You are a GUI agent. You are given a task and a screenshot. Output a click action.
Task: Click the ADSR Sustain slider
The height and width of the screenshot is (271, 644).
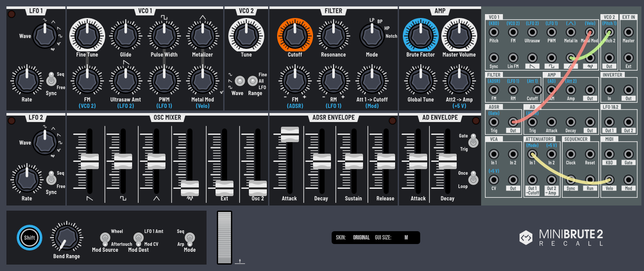click(354, 161)
